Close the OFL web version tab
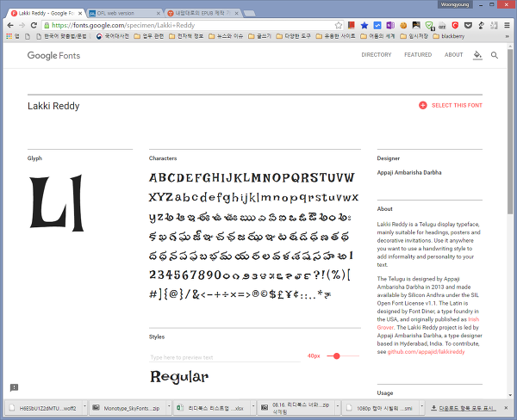517x420 pixels. pyautogui.click(x=159, y=14)
